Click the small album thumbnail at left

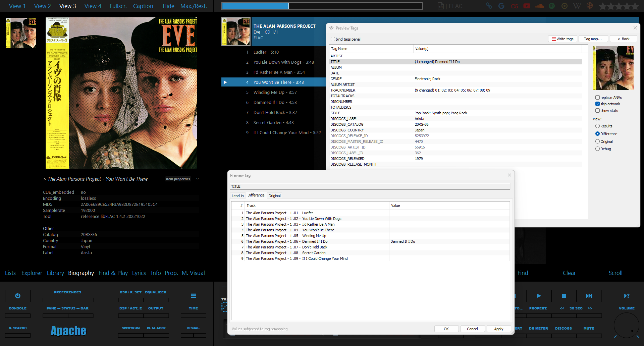21,33
